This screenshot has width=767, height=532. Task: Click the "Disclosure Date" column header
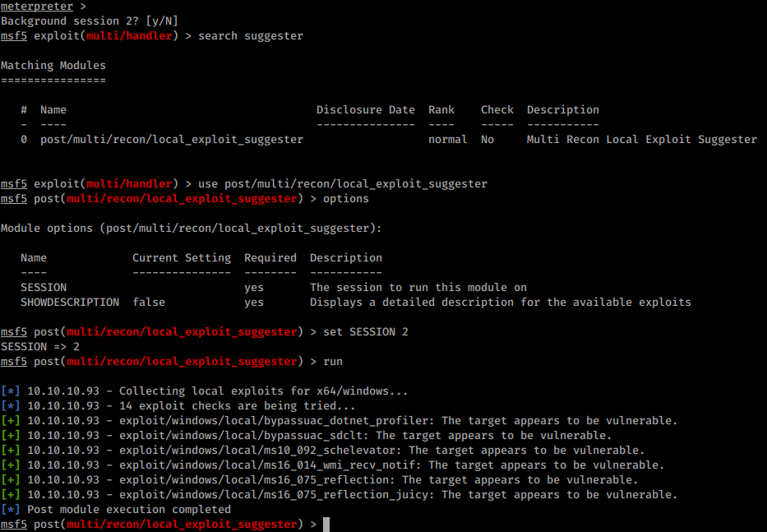[365, 109]
